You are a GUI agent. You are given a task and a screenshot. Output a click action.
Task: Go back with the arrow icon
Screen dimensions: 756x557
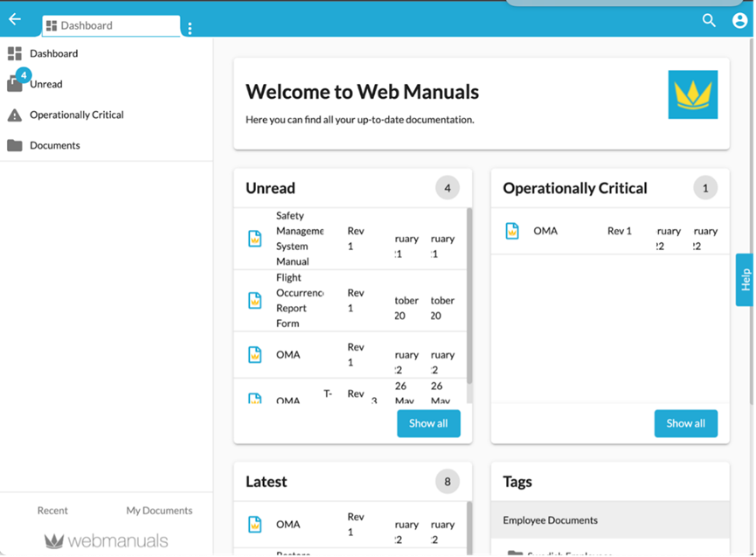tap(15, 19)
